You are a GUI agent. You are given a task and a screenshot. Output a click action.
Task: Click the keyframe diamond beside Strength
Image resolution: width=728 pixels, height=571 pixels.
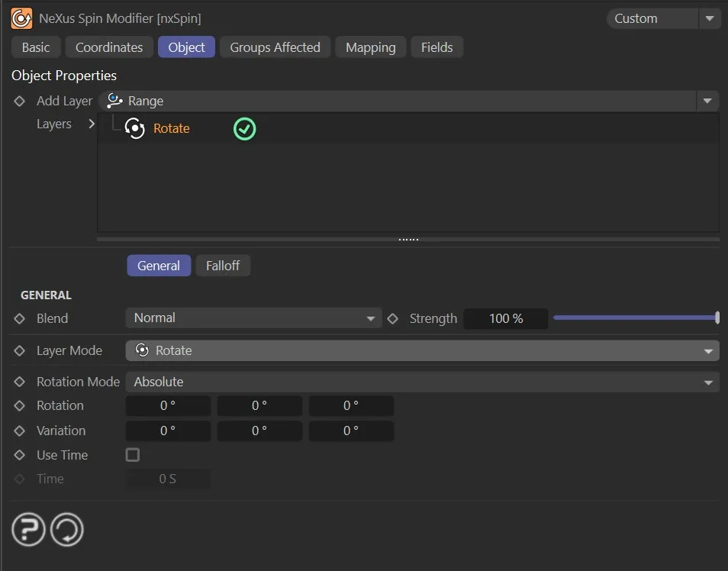(x=393, y=319)
